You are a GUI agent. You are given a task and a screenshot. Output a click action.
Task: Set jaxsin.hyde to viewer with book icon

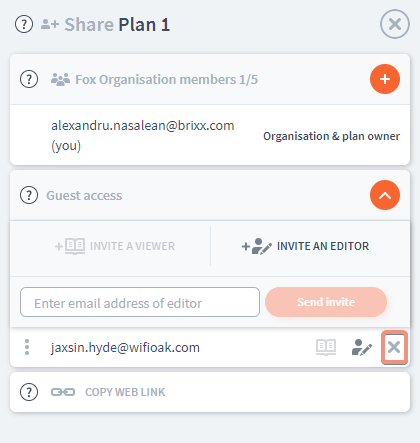click(x=326, y=347)
